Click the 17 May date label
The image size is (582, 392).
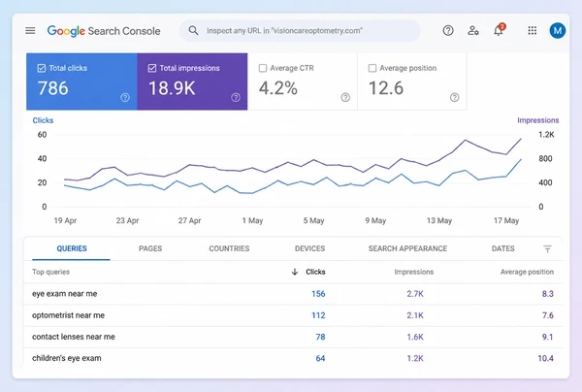point(506,220)
